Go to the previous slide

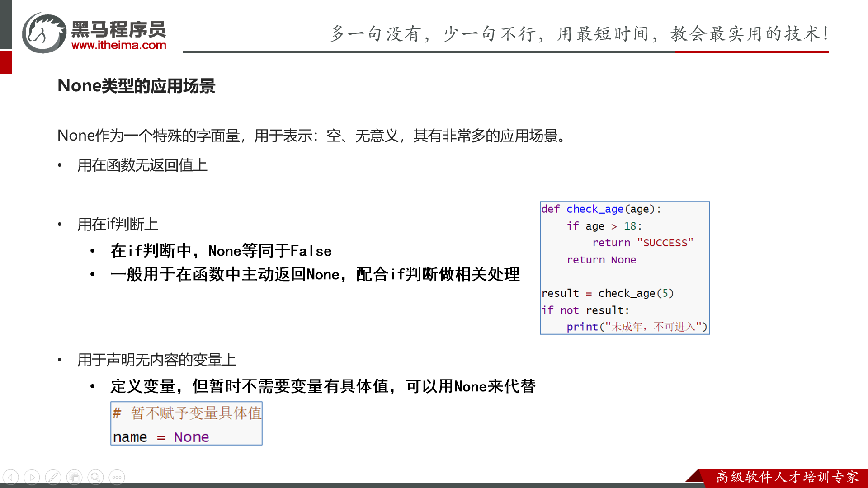coord(11,477)
